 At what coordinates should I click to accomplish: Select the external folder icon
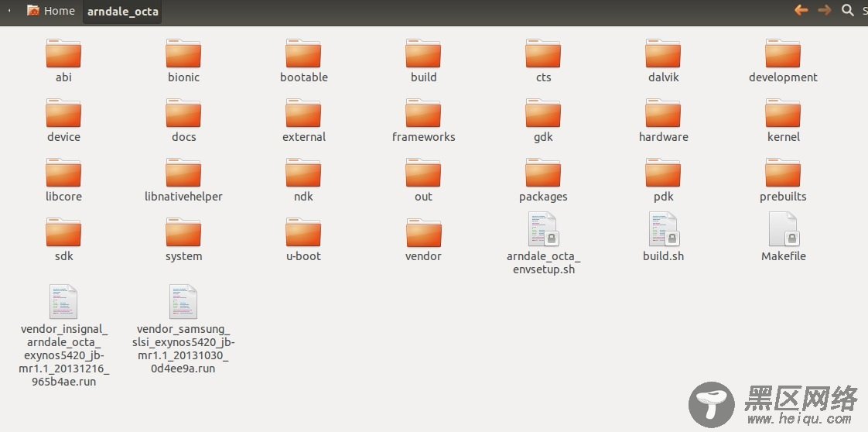point(303,113)
